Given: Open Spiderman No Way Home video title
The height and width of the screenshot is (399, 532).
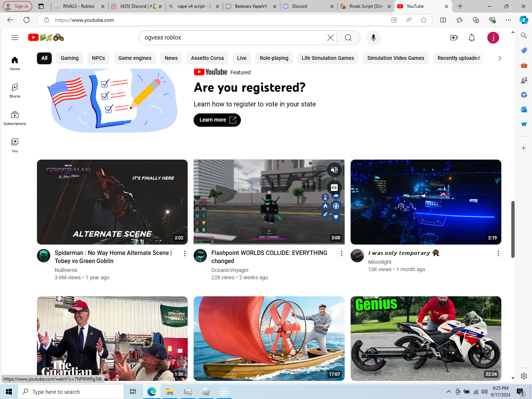Looking at the screenshot, I should pos(113,257).
